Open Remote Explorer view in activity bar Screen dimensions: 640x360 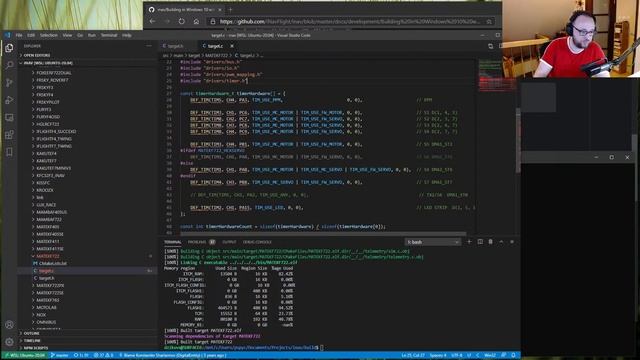(9, 118)
